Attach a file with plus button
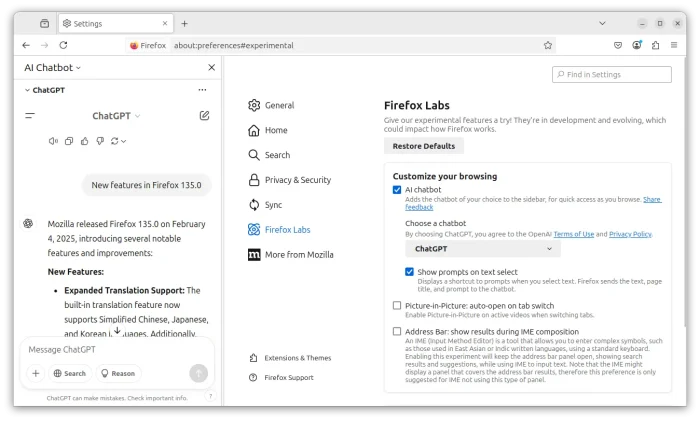Screen dimensions: 700x421 tap(36, 373)
